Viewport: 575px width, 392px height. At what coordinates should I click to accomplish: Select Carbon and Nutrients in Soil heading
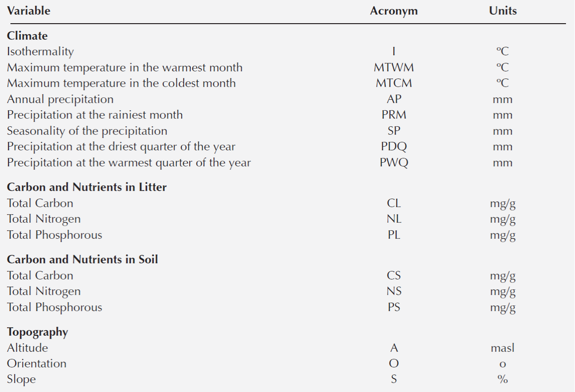[82, 260]
